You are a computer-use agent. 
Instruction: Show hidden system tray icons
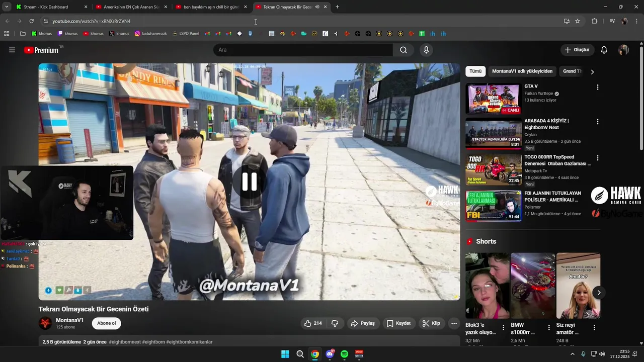coord(572,354)
